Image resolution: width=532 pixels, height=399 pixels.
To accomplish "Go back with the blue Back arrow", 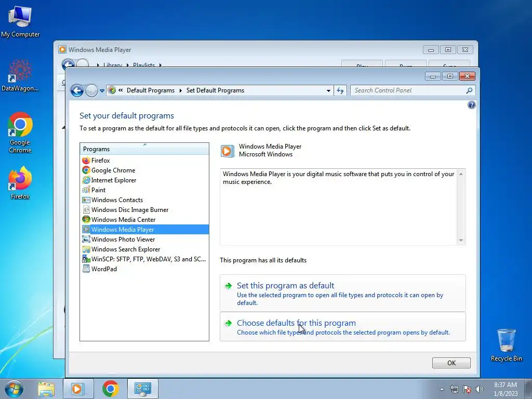I will [x=77, y=90].
